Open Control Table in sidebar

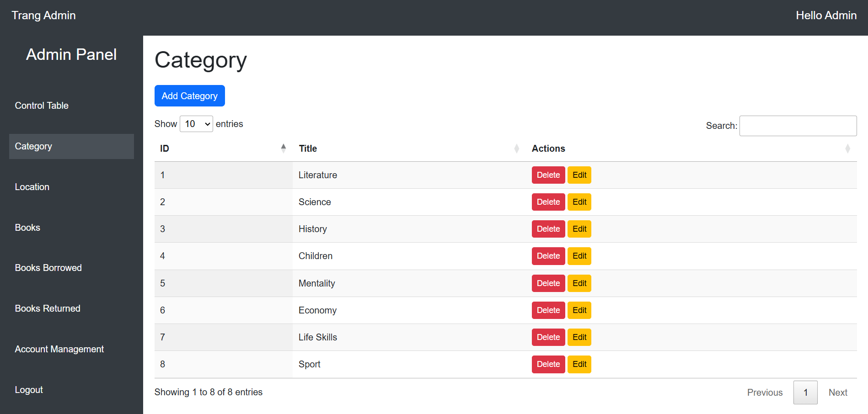pos(42,106)
